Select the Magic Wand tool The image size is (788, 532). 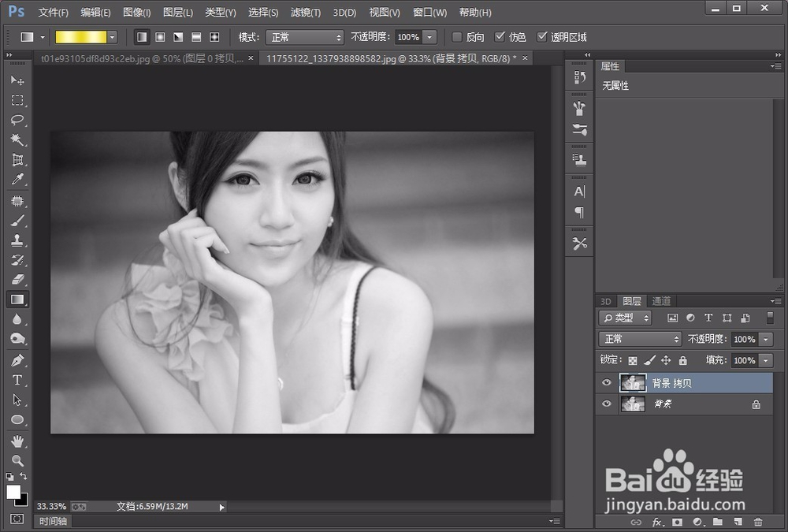17,140
